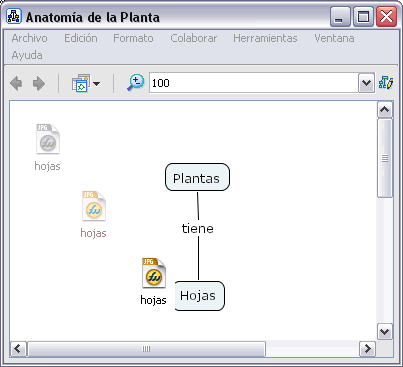The image size is (403, 367).
Task: Open the Archivo menu
Action: click(x=29, y=38)
